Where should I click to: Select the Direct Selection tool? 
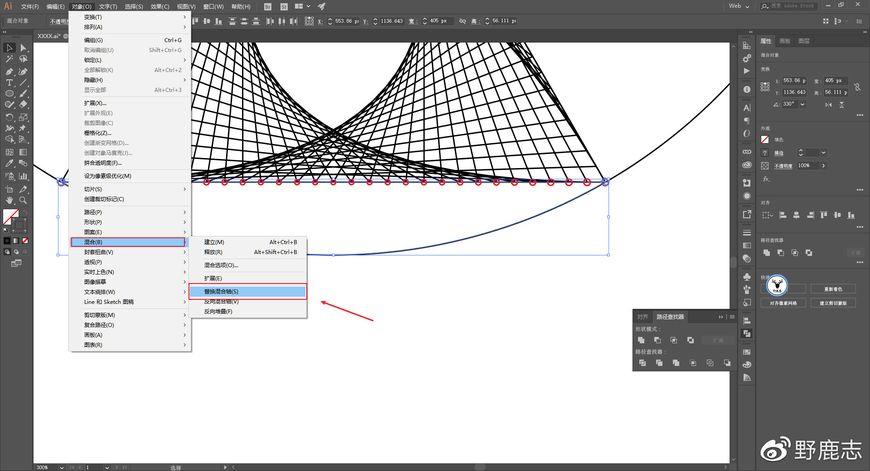click(x=23, y=48)
